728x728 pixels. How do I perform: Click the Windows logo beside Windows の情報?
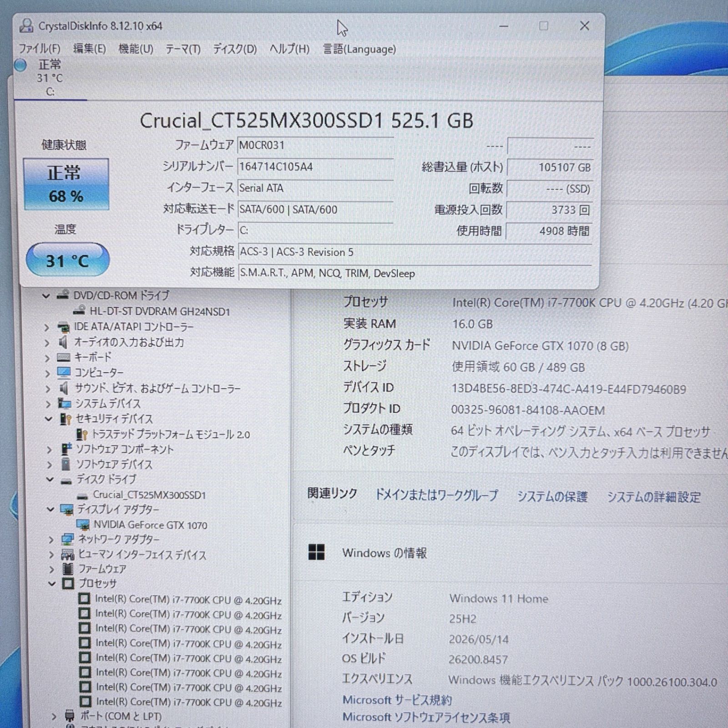click(316, 552)
